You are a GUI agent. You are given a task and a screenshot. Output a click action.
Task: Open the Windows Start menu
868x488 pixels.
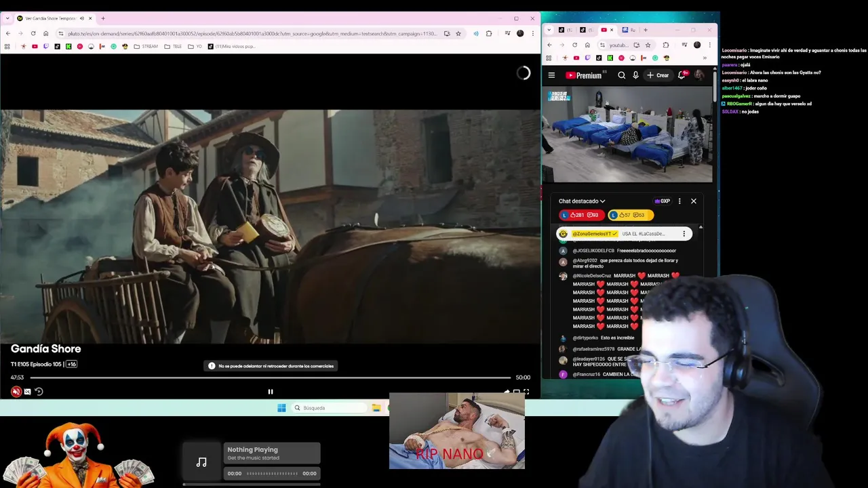[281, 408]
